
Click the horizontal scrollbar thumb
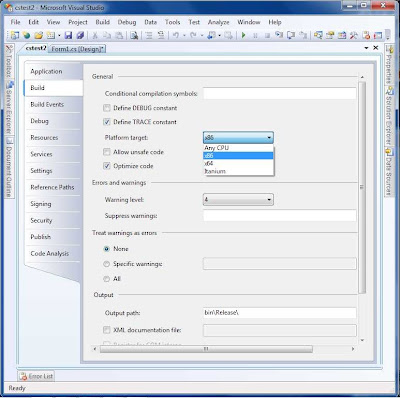point(206,349)
